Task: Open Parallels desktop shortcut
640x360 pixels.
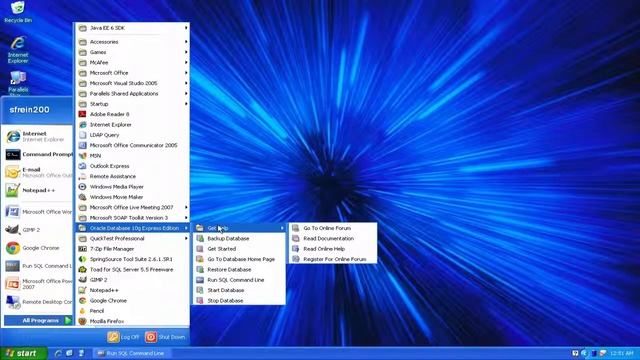Action: coord(18,84)
